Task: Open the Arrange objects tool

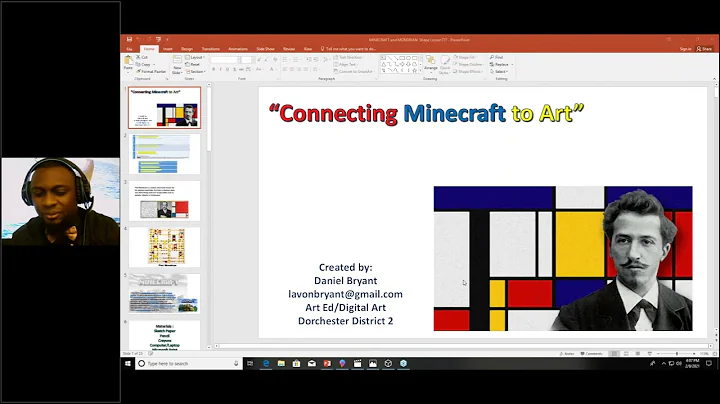Action: point(431,64)
